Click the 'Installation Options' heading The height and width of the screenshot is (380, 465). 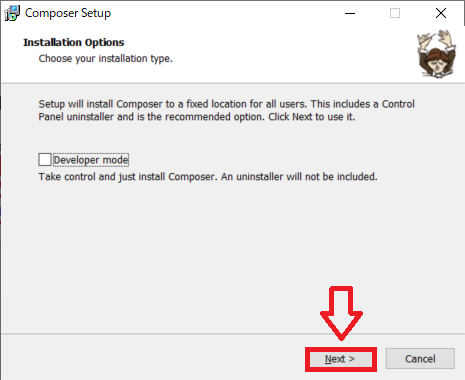point(74,42)
